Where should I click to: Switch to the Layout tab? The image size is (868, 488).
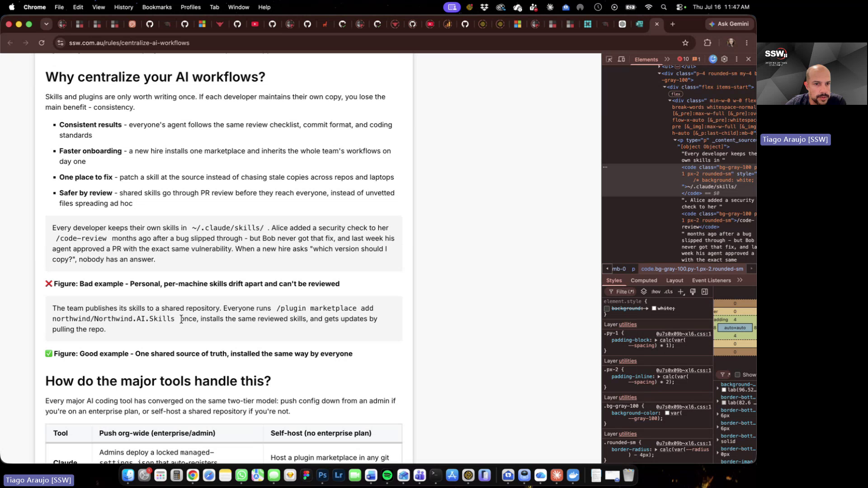(675, 280)
